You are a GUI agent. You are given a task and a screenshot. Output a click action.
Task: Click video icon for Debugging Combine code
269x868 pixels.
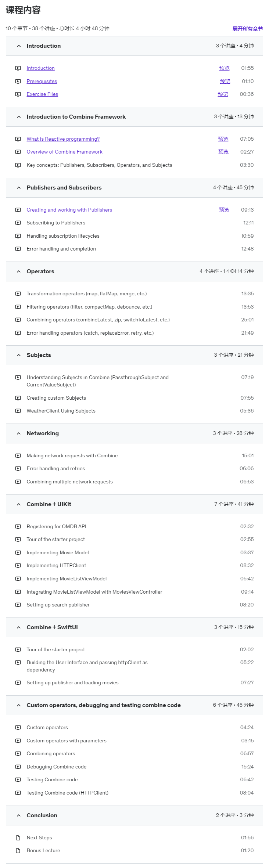(x=18, y=767)
